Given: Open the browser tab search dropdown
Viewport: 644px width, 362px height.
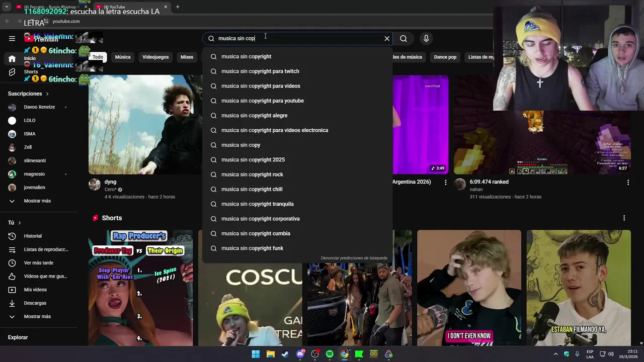Looking at the screenshot, I should point(7,7).
